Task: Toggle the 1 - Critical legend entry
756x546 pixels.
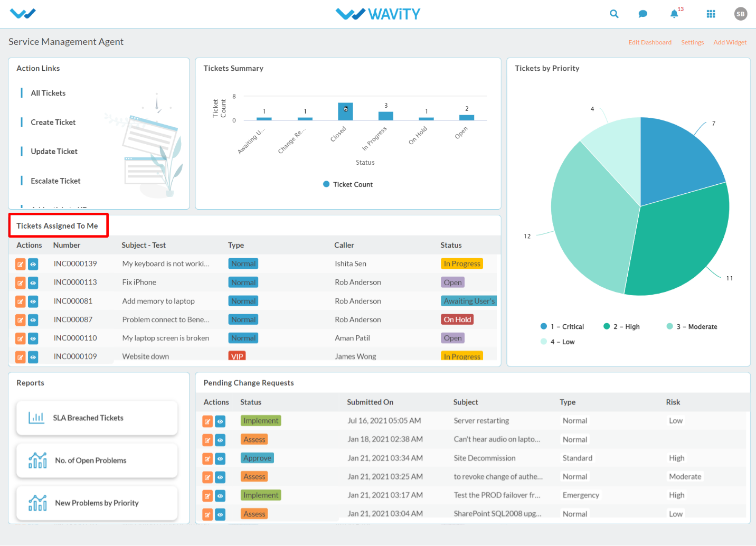Action: [562, 326]
